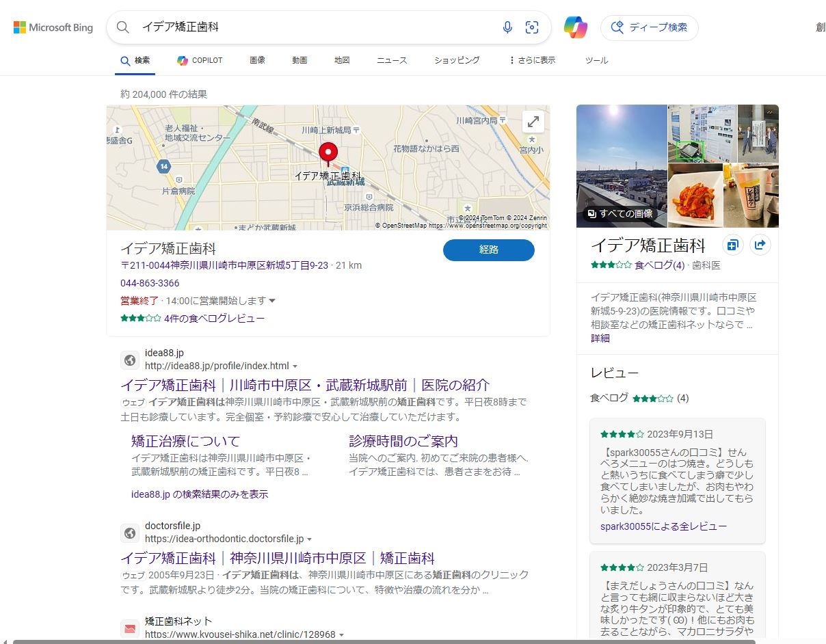Open the ツール menu
Viewport: 826px width, 644px height.
click(x=596, y=60)
